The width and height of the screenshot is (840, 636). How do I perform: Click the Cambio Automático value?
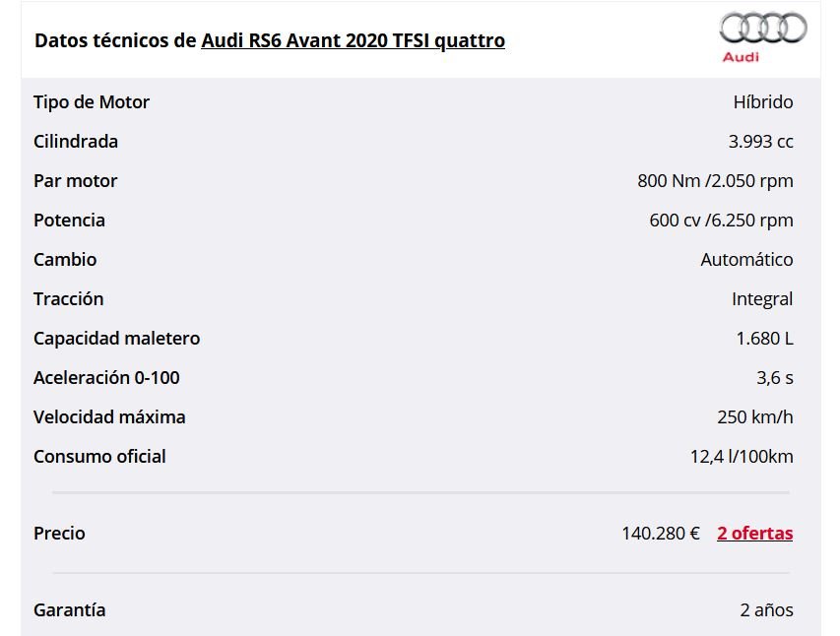(746, 259)
